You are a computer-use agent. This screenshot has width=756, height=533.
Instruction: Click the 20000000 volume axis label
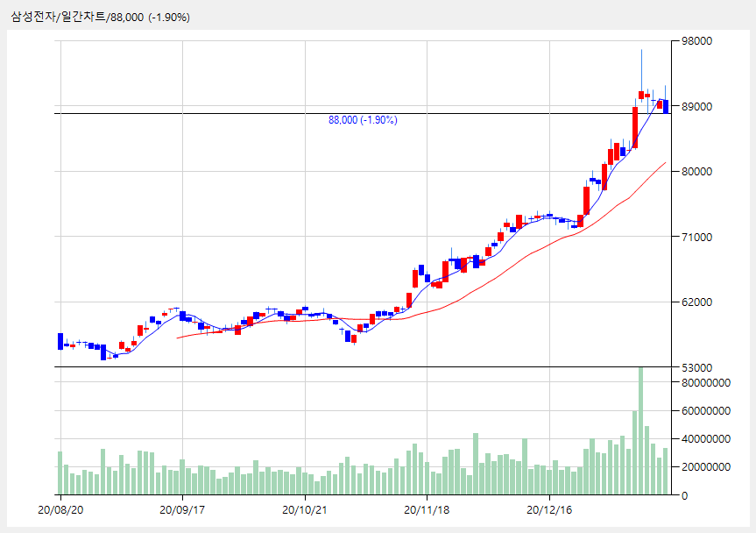coord(706,466)
